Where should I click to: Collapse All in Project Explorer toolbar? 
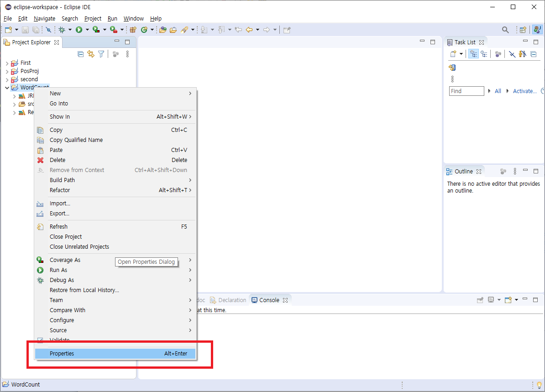coord(81,54)
